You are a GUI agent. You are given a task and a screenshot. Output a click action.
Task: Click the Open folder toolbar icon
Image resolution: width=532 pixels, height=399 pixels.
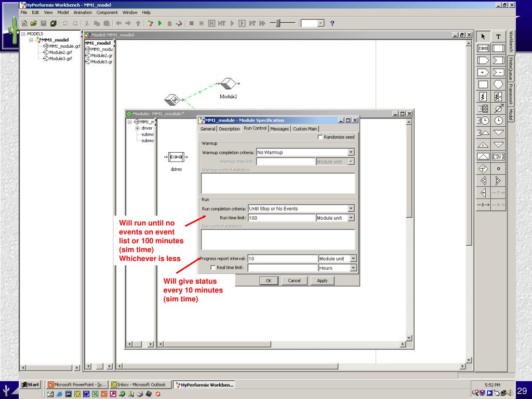(33, 23)
